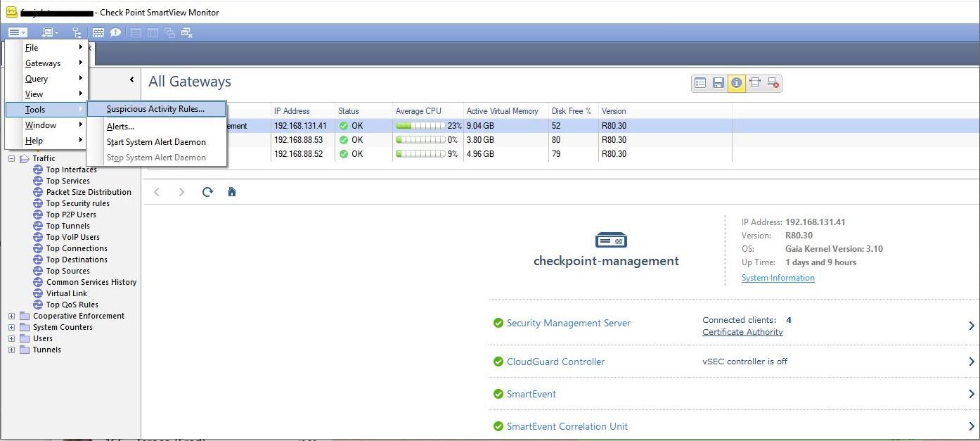Select the Top Connections tree item
Image resolution: width=980 pixels, height=441 pixels.
click(77, 248)
